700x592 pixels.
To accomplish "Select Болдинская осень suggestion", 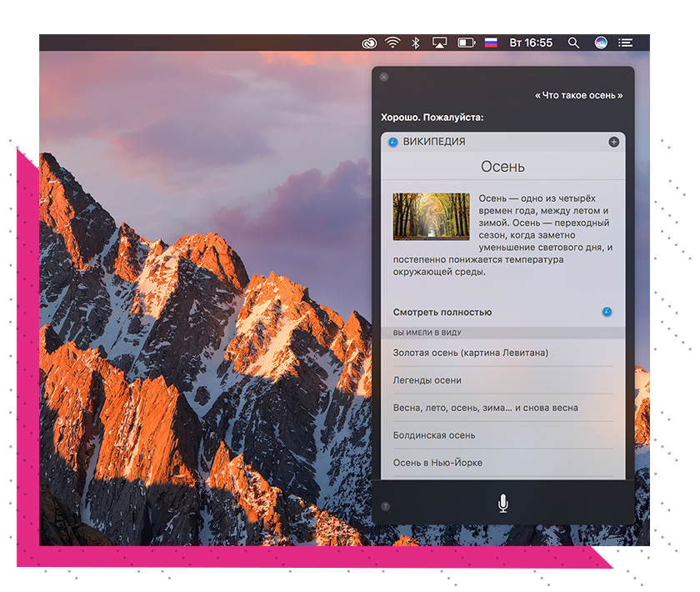I will click(434, 435).
